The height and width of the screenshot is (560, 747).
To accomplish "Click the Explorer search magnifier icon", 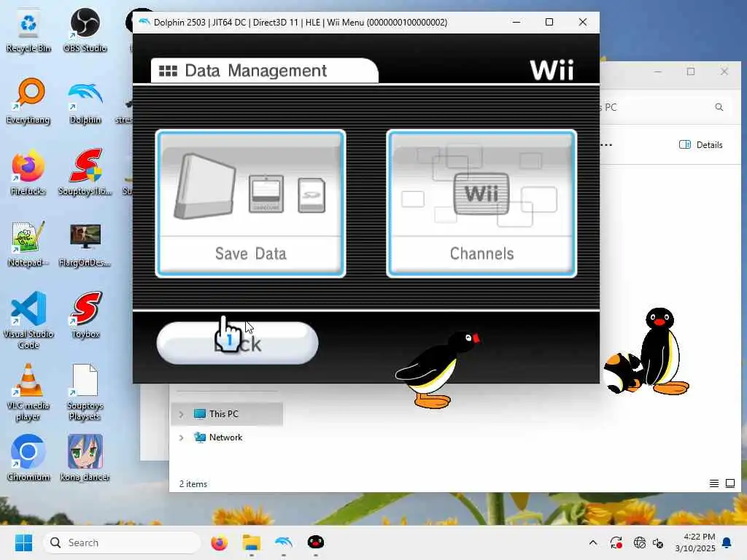I will point(719,107).
